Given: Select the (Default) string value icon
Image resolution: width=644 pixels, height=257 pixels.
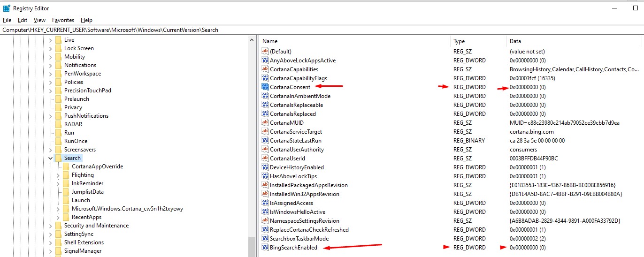Looking at the screenshot, I should click(265, 52).
